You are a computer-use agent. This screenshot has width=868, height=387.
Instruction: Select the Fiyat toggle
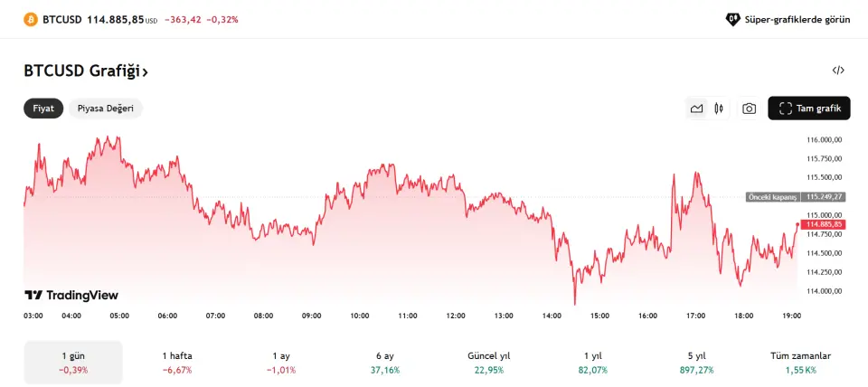tap(43, 109)
